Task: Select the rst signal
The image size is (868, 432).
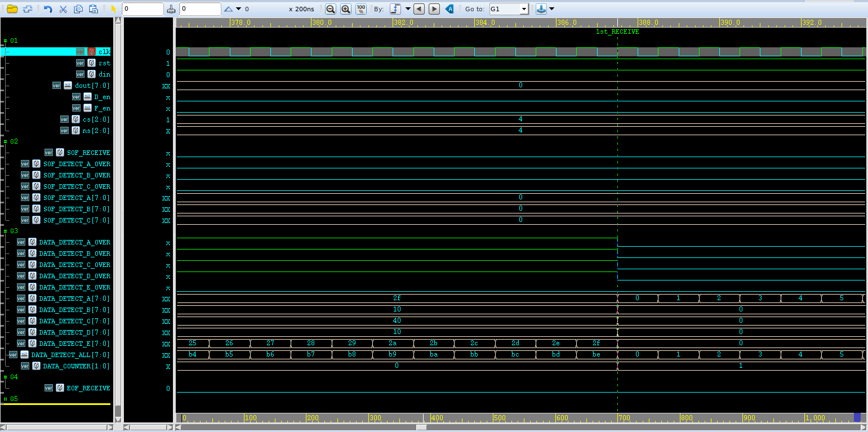Action: coord(104,63)
